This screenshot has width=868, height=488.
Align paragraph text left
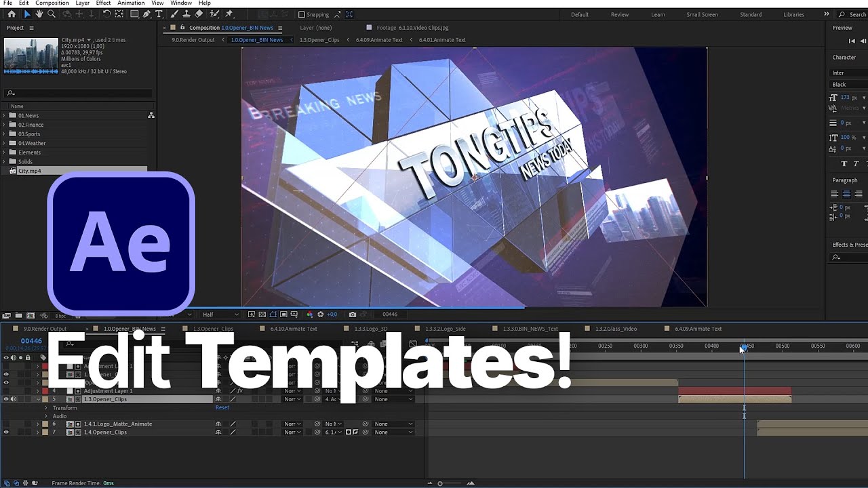(835, 194)
